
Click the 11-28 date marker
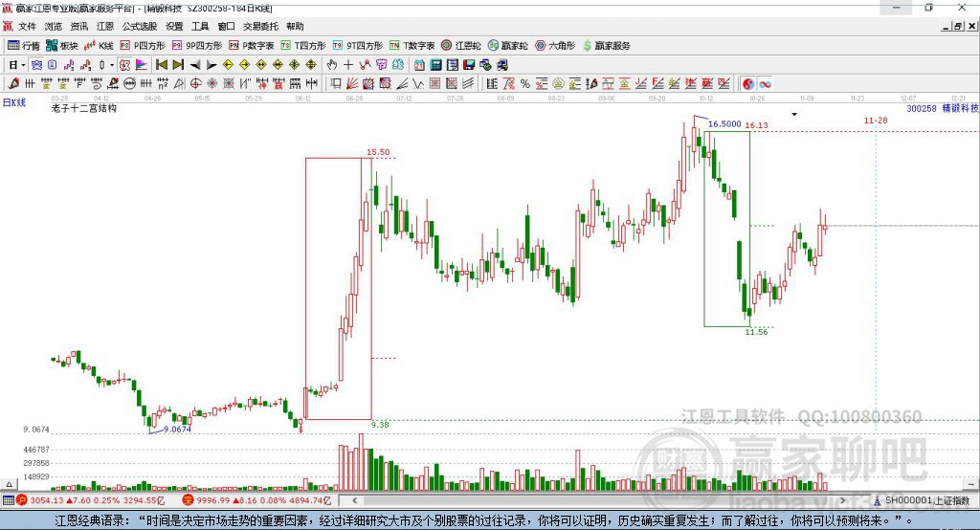tap(876, 120)
